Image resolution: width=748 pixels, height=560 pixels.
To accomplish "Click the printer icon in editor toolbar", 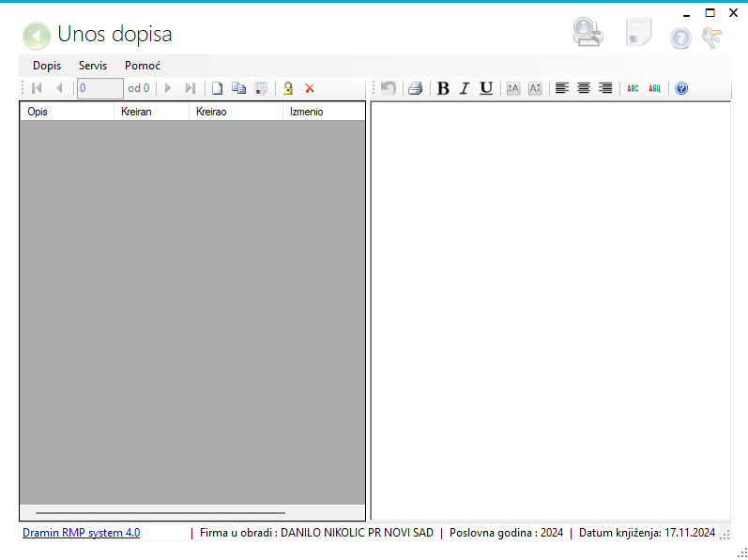I will (415, 88).
